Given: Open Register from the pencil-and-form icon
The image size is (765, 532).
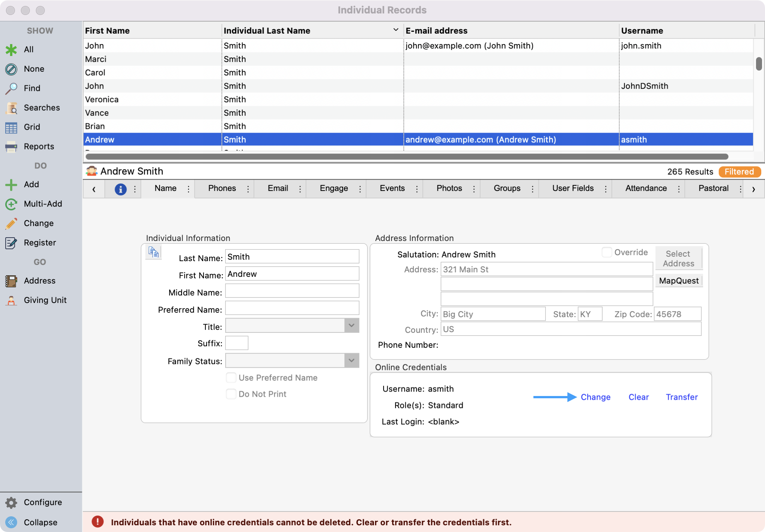Looking at the screenshot, I should click(x=11, y=243).
